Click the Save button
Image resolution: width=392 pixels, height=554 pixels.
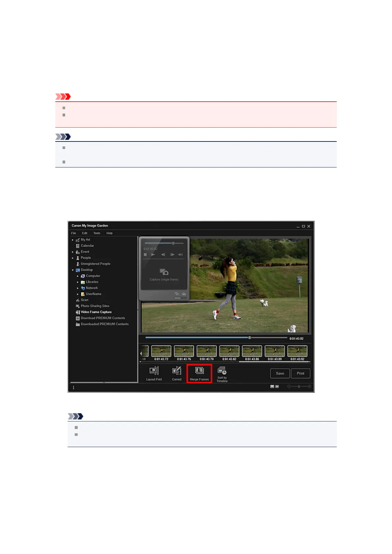tap(280, 373)
